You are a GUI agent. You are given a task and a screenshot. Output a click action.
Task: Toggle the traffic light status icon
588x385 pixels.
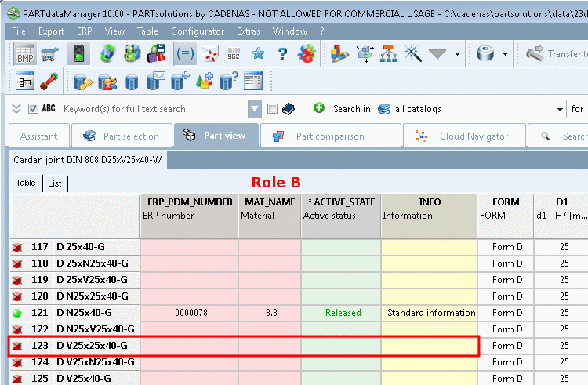(x=78, y=54)
